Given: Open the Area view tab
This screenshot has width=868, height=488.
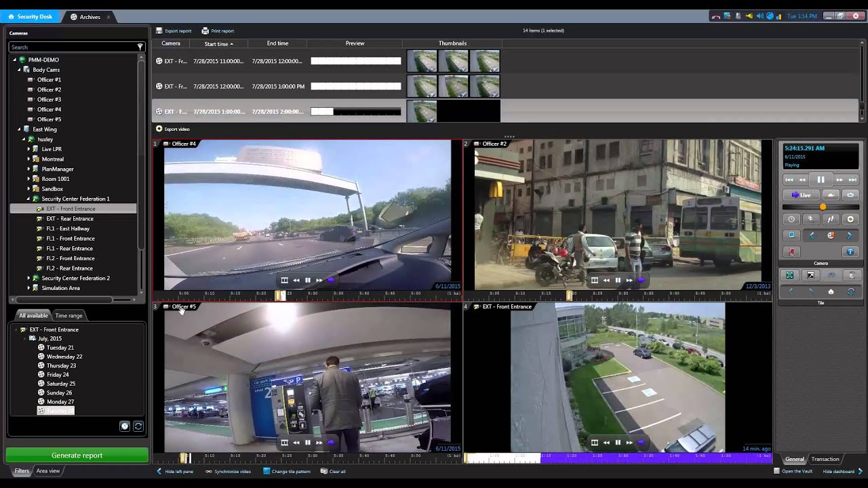Looking at the screenshot, I should click(x=48, y=471).
